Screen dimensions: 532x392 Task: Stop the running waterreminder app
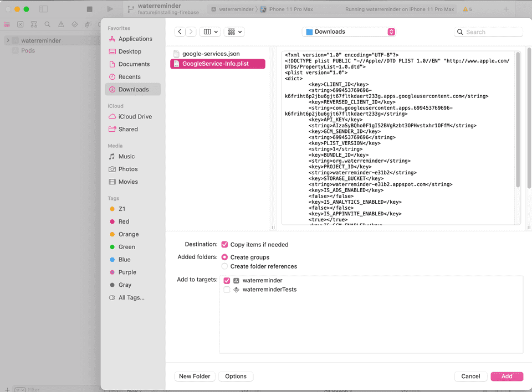pos(89,8)
